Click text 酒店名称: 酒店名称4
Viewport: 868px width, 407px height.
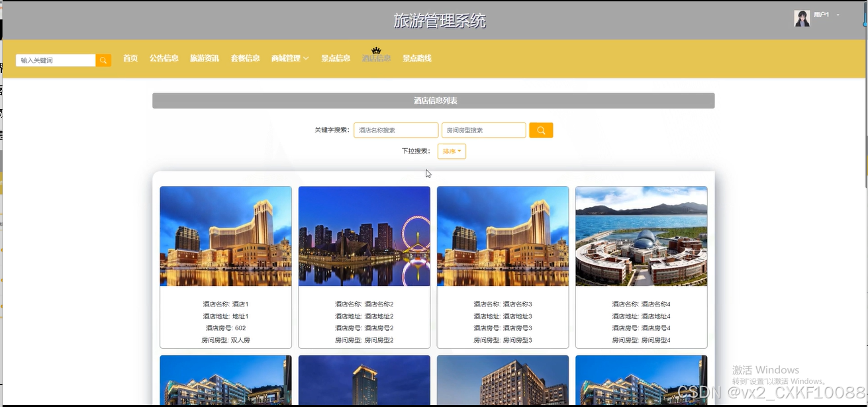(x=641, y=304)
